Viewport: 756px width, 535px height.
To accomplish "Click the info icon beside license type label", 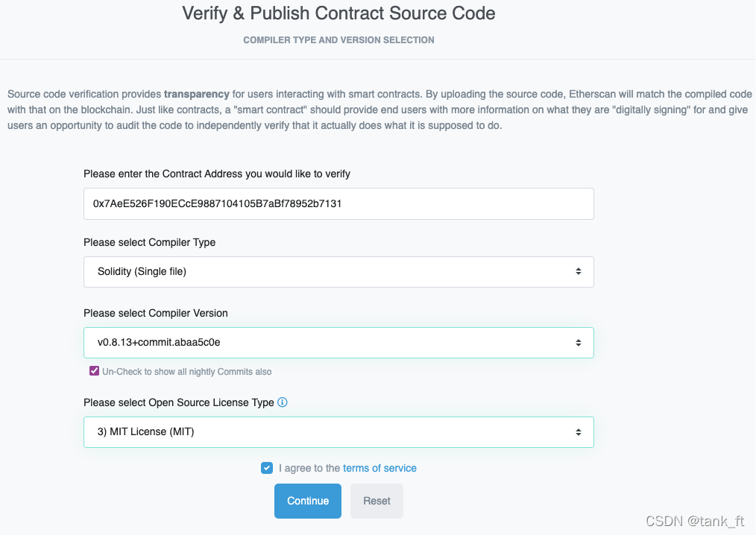I will tap(282, 402).
